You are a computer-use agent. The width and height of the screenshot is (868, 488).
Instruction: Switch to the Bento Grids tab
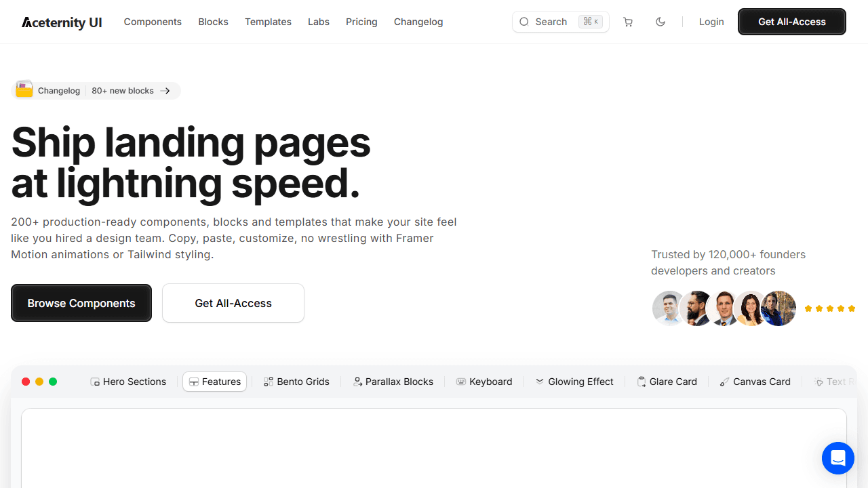[x=296, y=382]
